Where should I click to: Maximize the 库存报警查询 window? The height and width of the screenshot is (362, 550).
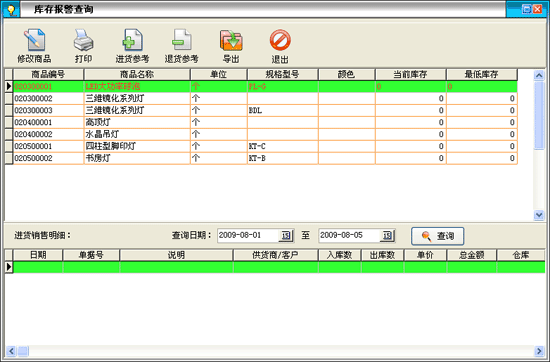[x=526, y=9]
